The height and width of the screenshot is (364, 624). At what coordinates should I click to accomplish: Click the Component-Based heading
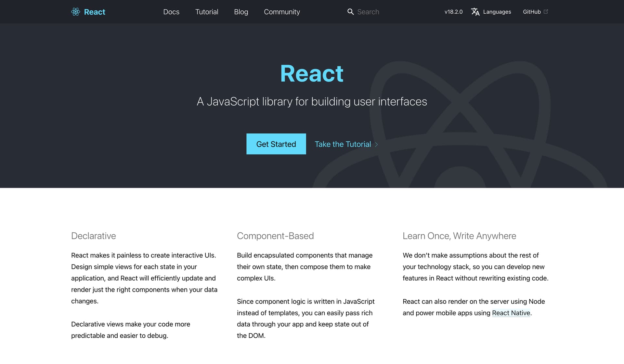(x=275, y=236)
